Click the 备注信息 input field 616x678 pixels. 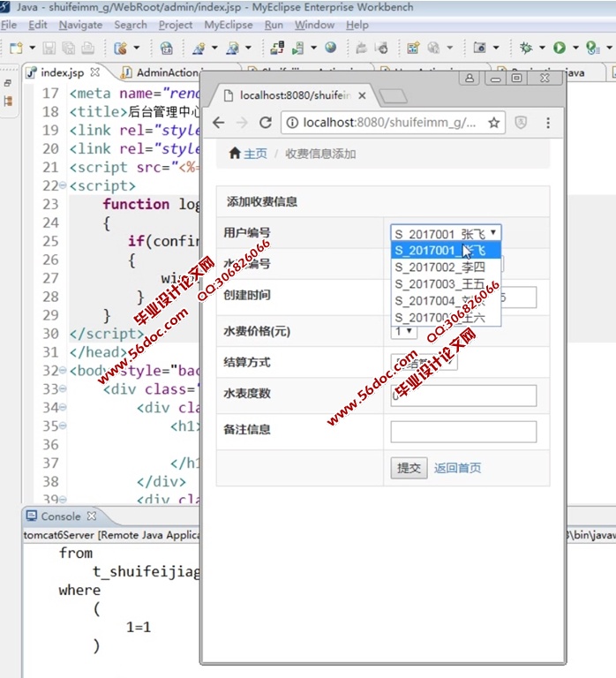(x=463, y=432)
